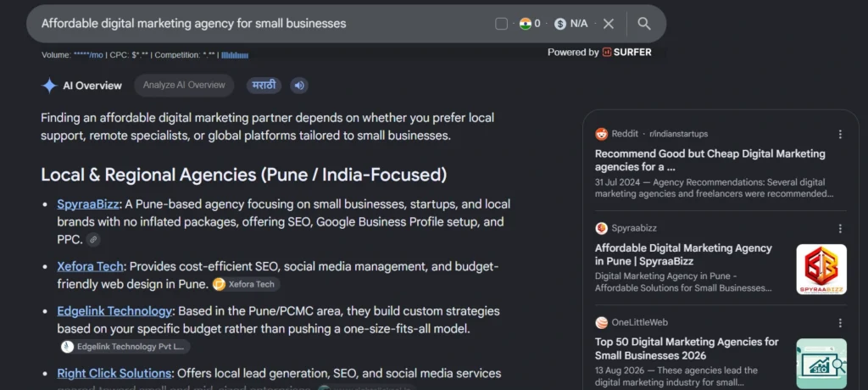The image size is (868, 390).
Task: Open OneLittleWeb result options menu
Action: tap(840, 322)
